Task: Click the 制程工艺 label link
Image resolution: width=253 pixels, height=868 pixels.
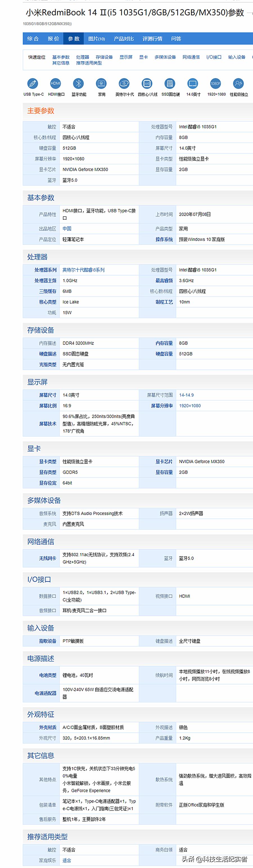Action: (164, 302)
